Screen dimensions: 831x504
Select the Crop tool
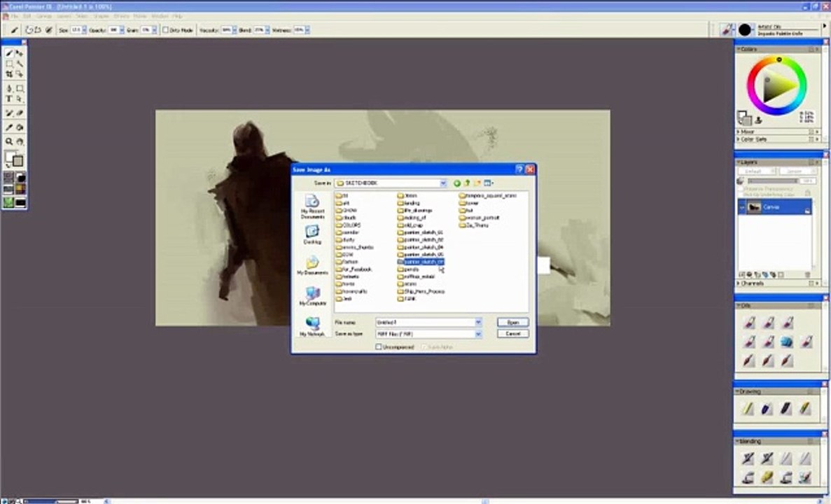(9, 74)
